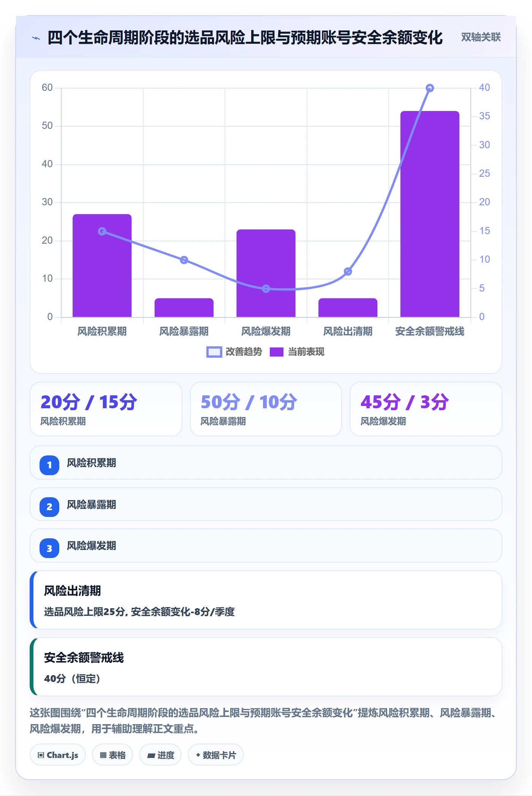The height and width of the screenshot is (796, 532).
Task: Click the 风险暴露期 x-axis label
Action: (184, 331)
